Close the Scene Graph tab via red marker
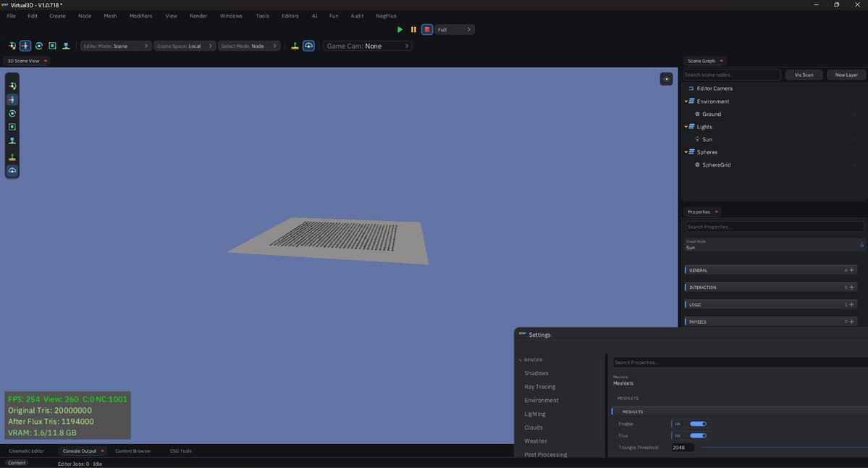 [721, 61]
